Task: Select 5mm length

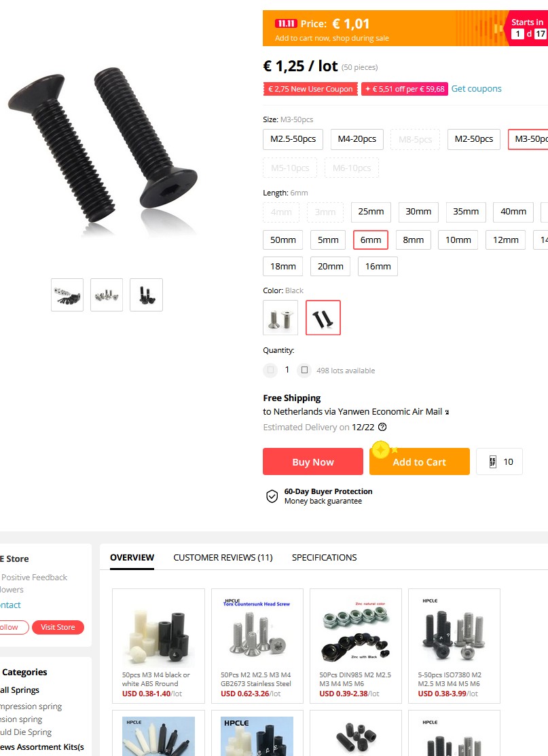Action: coord(328,240)
